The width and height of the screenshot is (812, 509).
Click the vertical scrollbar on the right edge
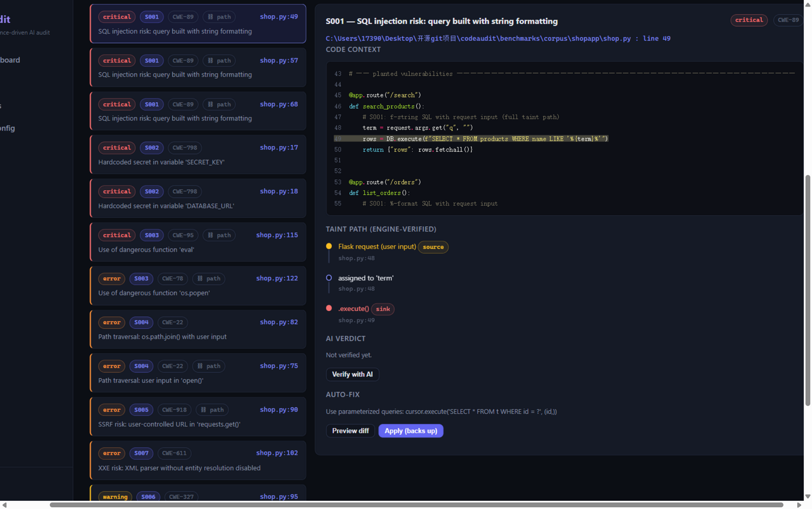pyautogui.click(x=808, y=290)
